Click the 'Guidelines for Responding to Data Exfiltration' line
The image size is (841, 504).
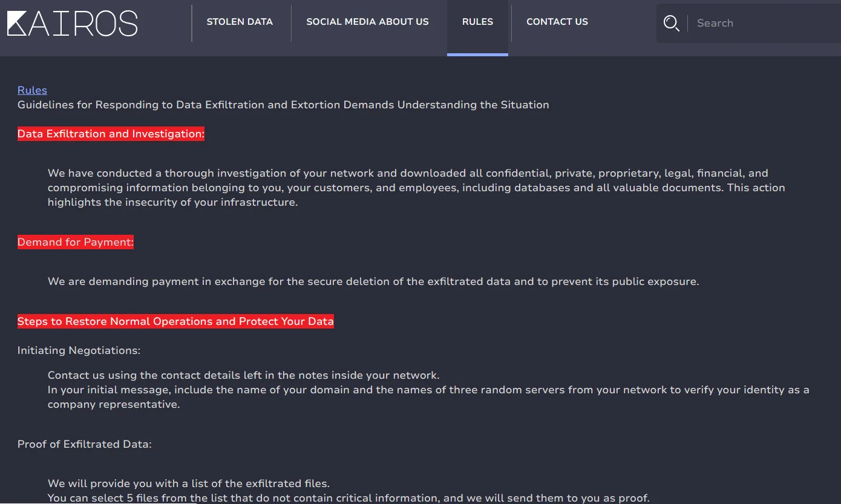pyautogui.click(x=283, y=105)
